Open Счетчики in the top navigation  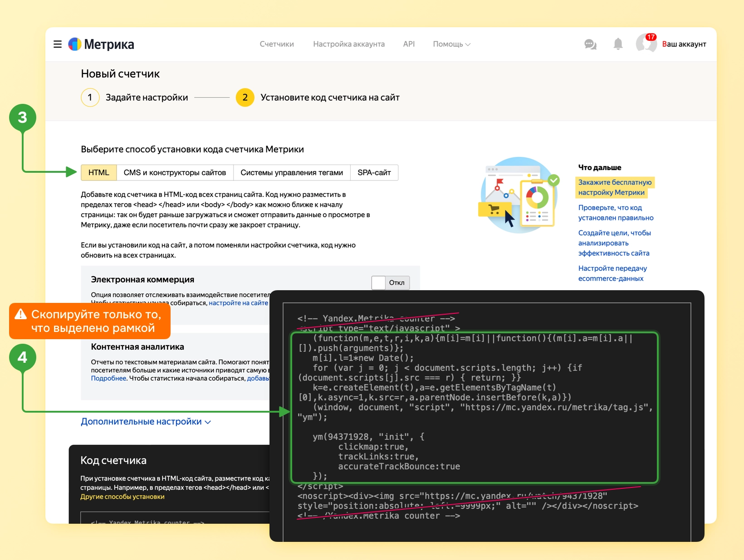pos(277,44)
